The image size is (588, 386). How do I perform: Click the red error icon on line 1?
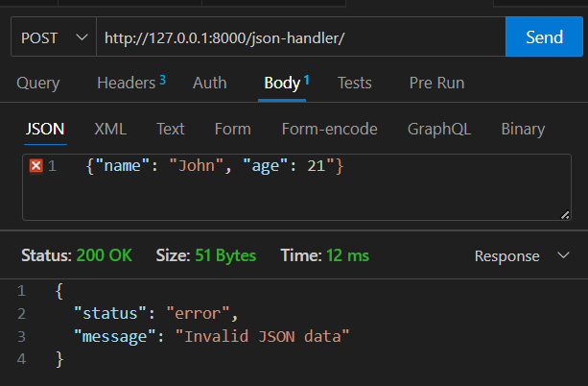(36, 166)
